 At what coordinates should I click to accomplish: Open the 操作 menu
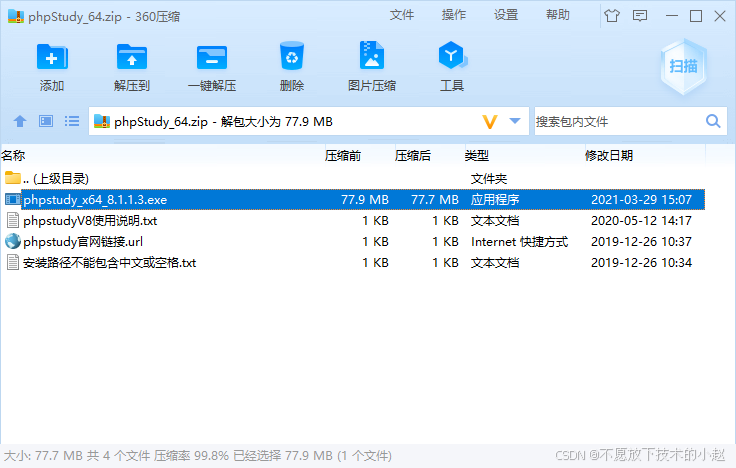(454, 15)
